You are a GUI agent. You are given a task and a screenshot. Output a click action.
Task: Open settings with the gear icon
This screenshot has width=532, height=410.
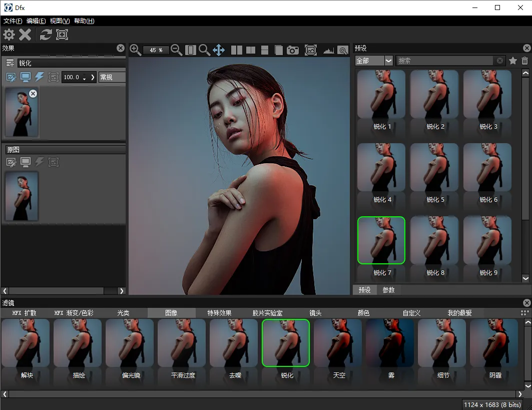click(x=9, y=35)
